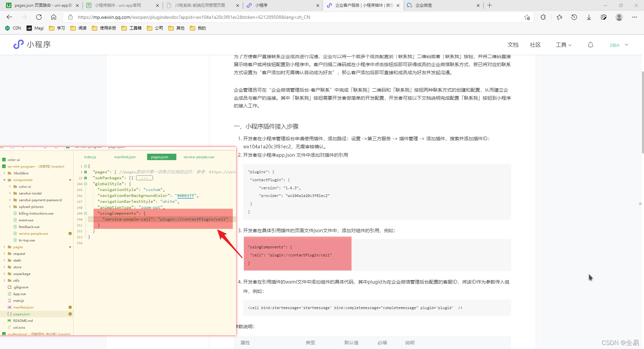Open the 学习 bookmarks folder
Image resolution: width=644 pixels, height=349 pixels.
(57, 28)
